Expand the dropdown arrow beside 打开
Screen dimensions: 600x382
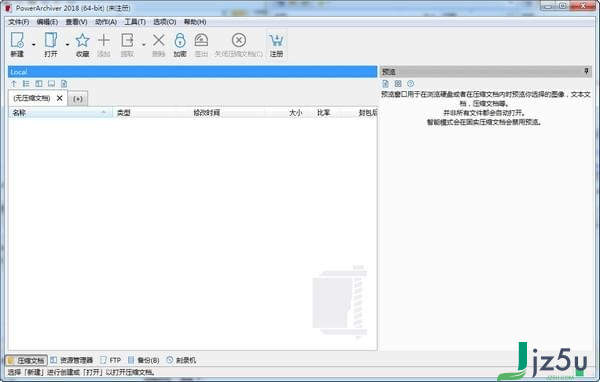coord(67,45)
